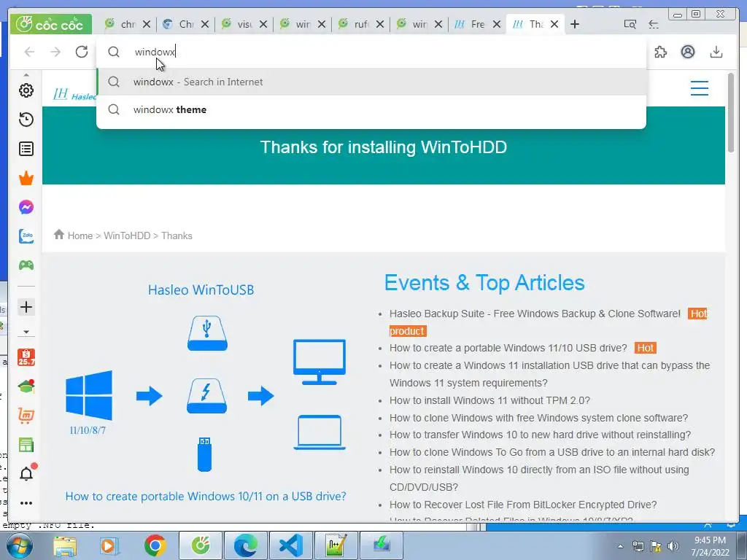Click the Windows logo 11/10/8/7 graphic

point(88,396)
